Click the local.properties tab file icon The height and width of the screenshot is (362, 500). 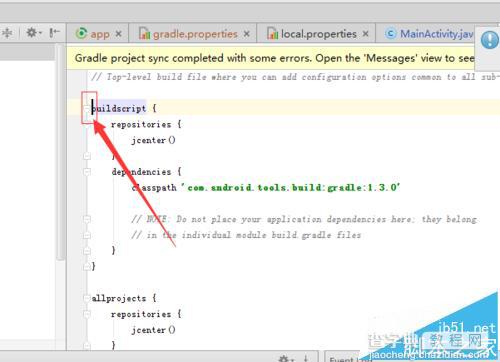pyautogui.click(x=273, y=34)
